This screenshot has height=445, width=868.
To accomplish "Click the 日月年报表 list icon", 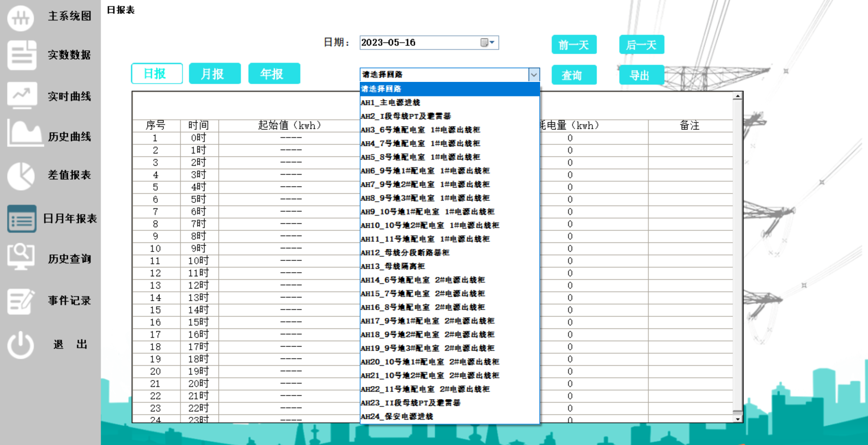I will [x=21, y=219].
